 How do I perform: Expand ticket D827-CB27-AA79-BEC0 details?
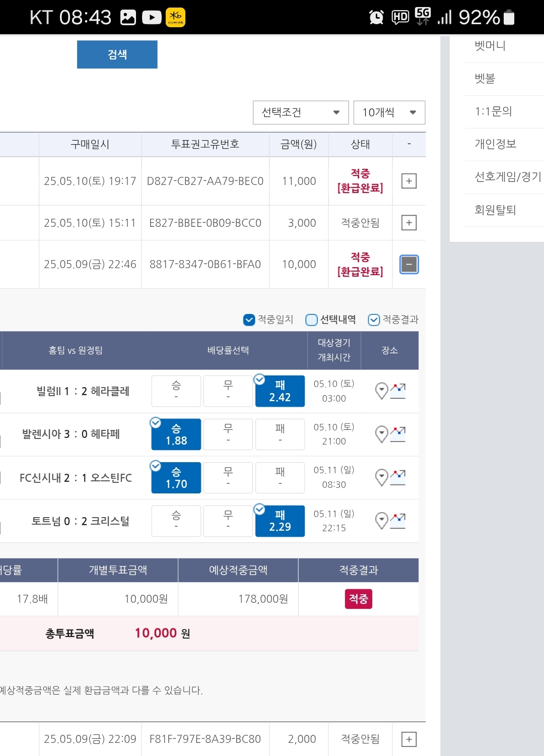(409, 181)
